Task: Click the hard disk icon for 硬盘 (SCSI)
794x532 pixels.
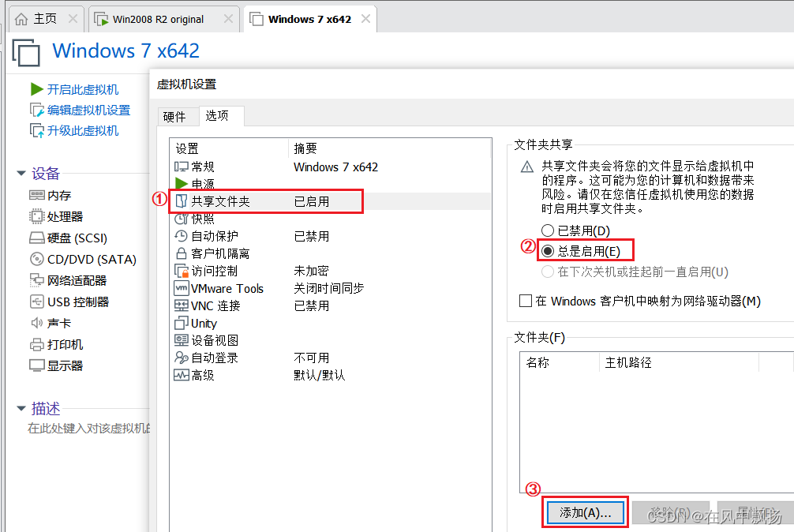Action: click(37, 238)
